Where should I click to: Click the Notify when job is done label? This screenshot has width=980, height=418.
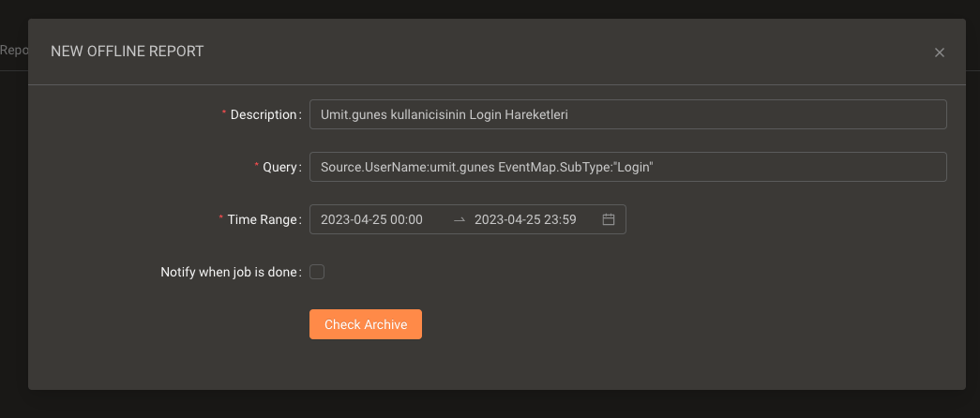point(228,272)
